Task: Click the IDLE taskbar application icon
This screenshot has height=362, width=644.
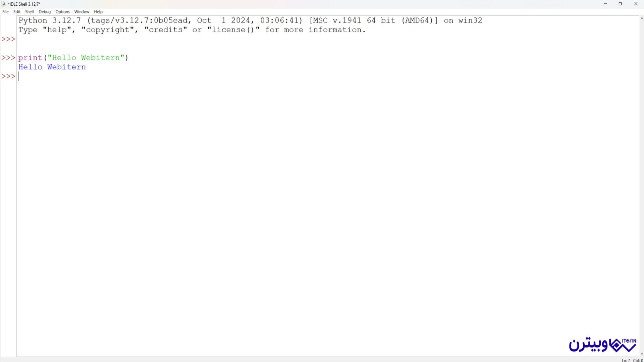Action: click(4, 4)
